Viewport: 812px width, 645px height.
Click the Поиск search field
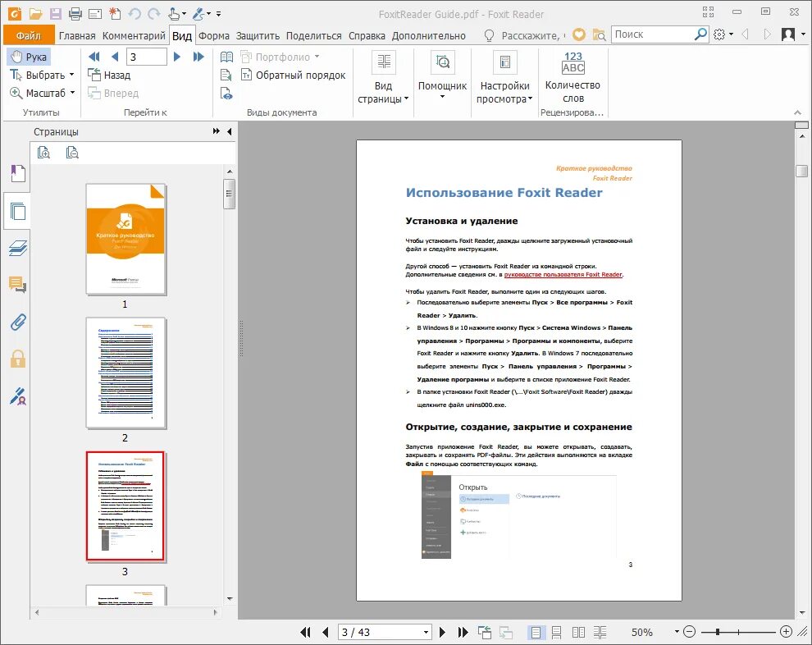pyautogui.click(x=651, y=34)
